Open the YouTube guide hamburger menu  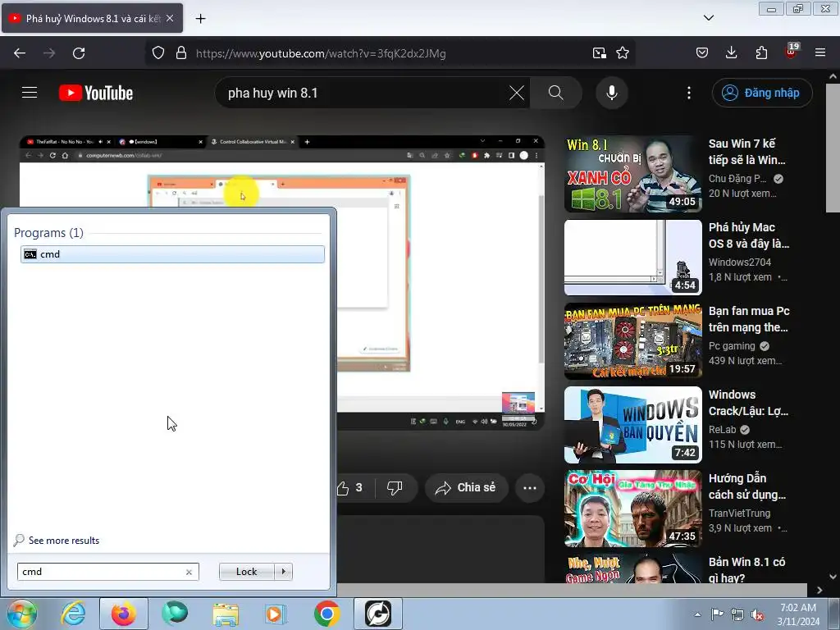pos(30,93)
